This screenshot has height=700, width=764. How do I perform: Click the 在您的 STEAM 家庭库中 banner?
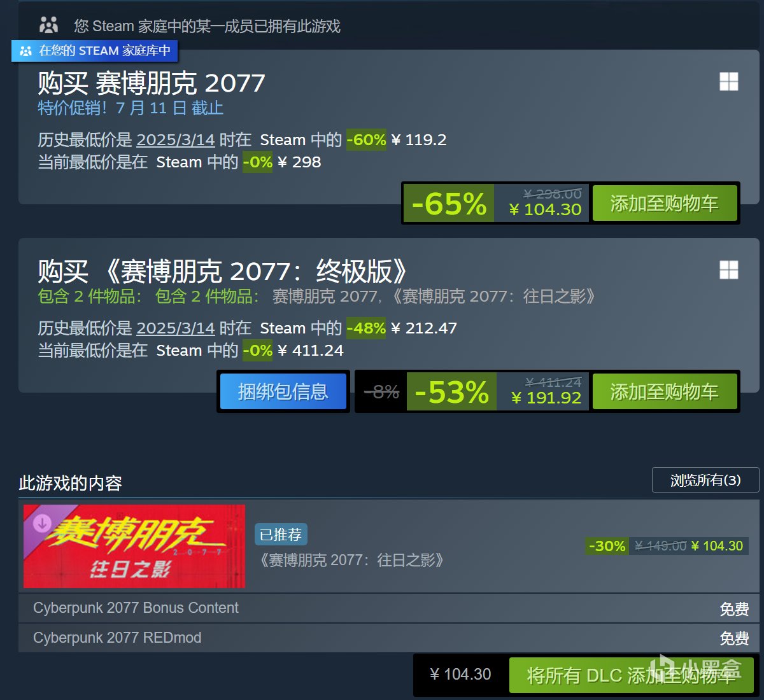[x=95, y=51]
